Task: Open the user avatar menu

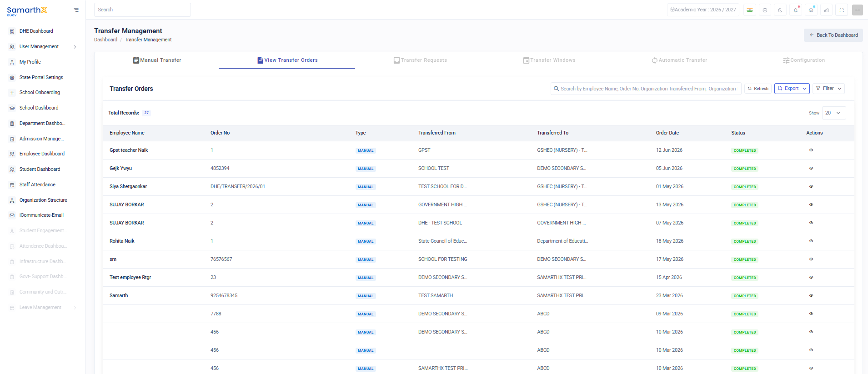Action: 858,10
